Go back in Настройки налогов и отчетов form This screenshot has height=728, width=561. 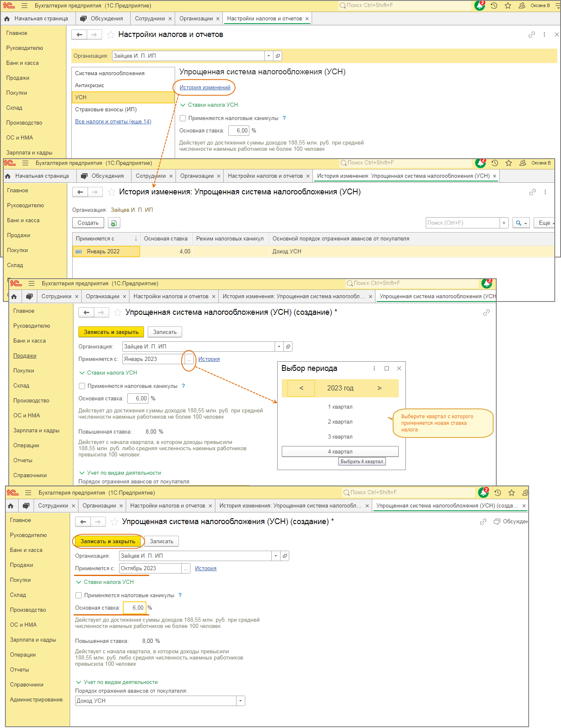[x=79, y=35]
